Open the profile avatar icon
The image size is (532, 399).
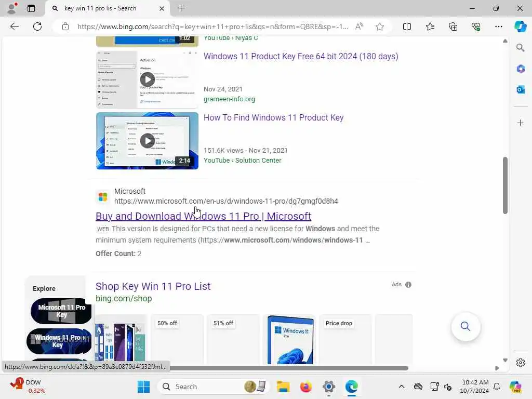(12, 8)
